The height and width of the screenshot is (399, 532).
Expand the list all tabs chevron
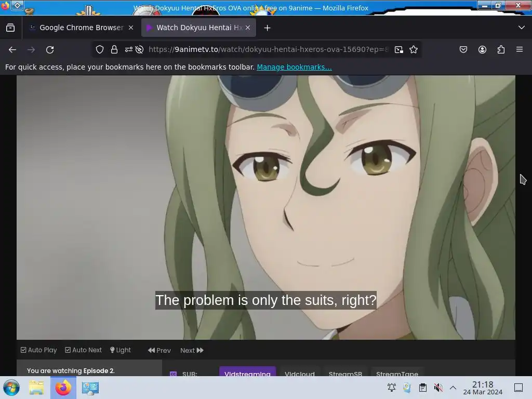pos(522,28)
